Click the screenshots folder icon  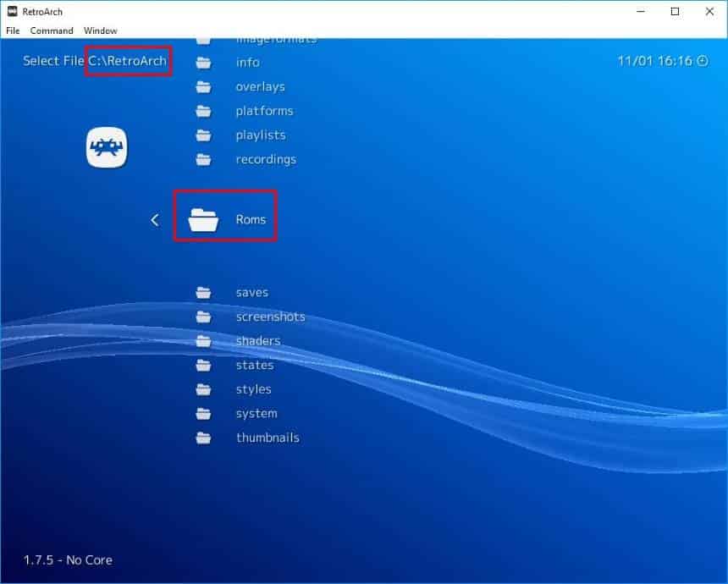203,317
